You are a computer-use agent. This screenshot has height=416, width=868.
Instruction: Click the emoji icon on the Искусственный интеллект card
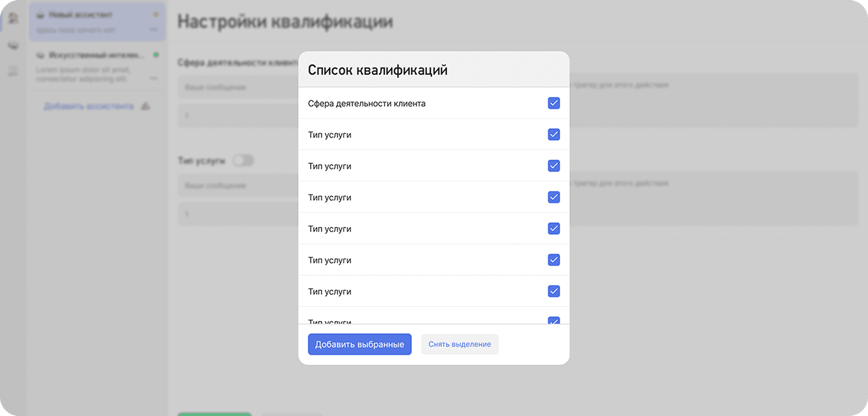[41, 55]
